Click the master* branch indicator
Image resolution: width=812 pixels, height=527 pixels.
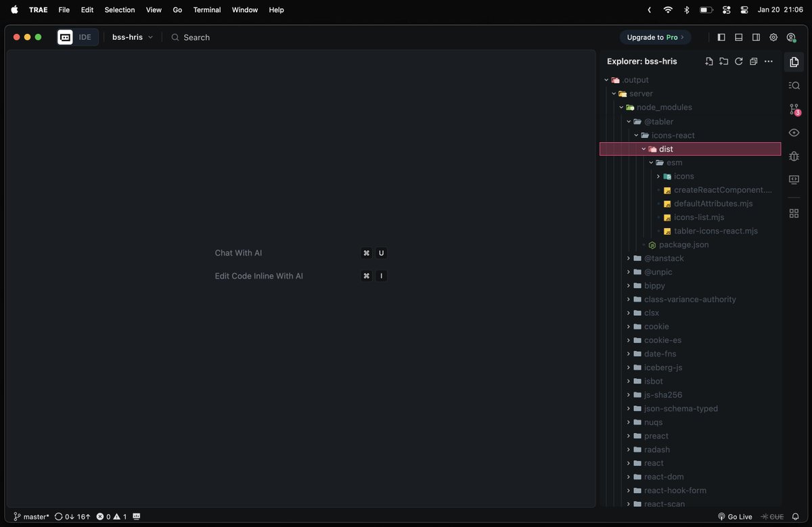(31, 517)
